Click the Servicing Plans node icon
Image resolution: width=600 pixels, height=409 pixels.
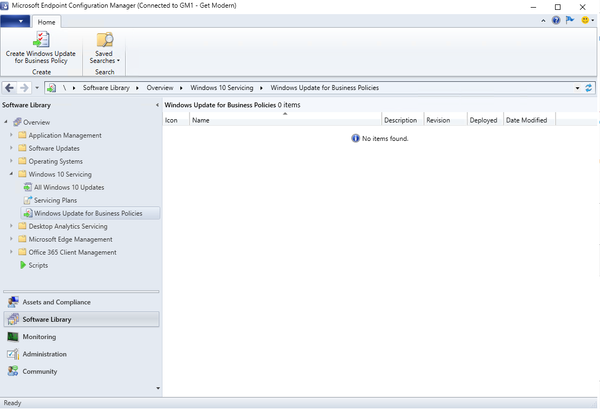point(28,200)
